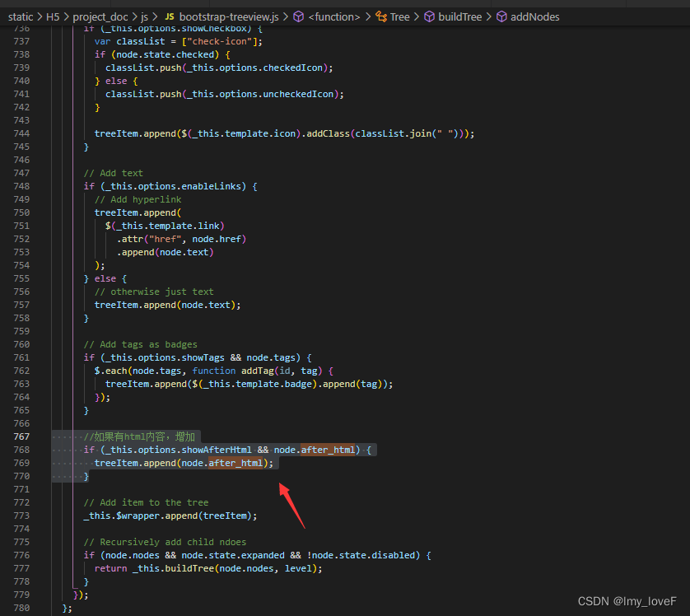Expand chevron after 'static' breadcrumb
The image size is (690, 616).
(x=40, y=17)
